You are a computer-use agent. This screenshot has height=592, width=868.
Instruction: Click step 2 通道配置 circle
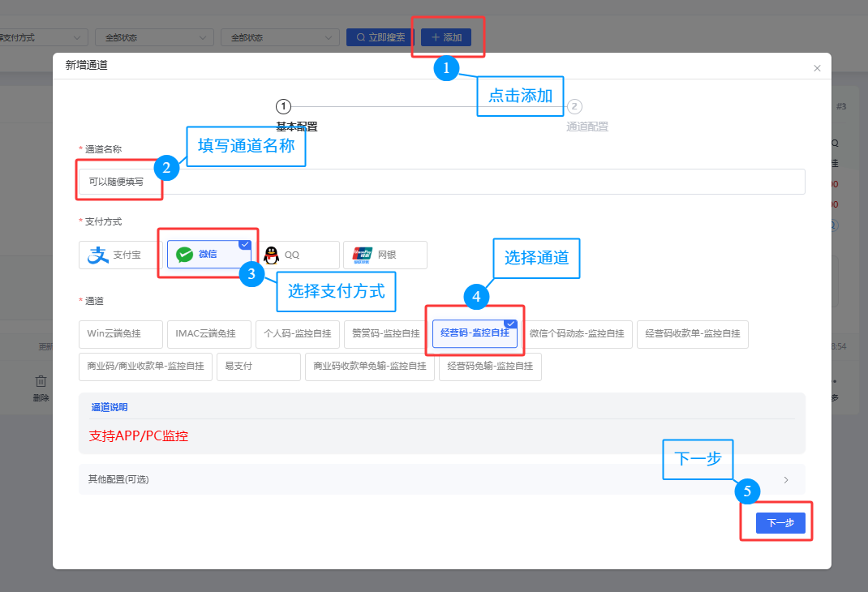pos(574,106)
